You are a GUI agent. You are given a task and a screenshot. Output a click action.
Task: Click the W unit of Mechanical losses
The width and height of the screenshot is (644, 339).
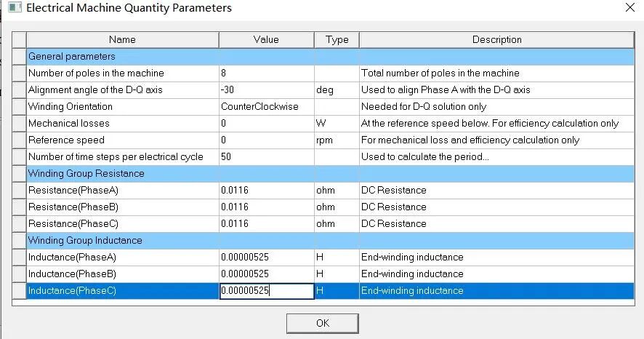pyautogui.click(x=337, y=124)
